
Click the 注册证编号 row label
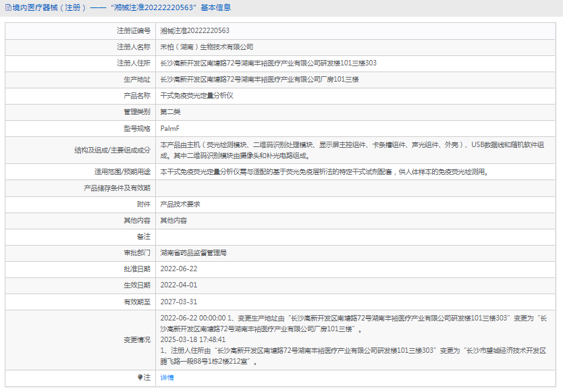pyautogui.click(x=134, y=31)
